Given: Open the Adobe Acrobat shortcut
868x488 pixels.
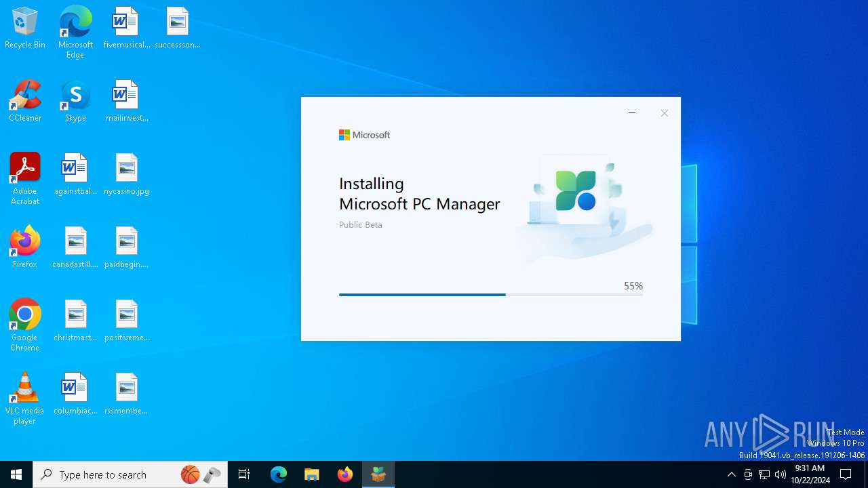Looking at the screenshot, I should tap(25, 178).
